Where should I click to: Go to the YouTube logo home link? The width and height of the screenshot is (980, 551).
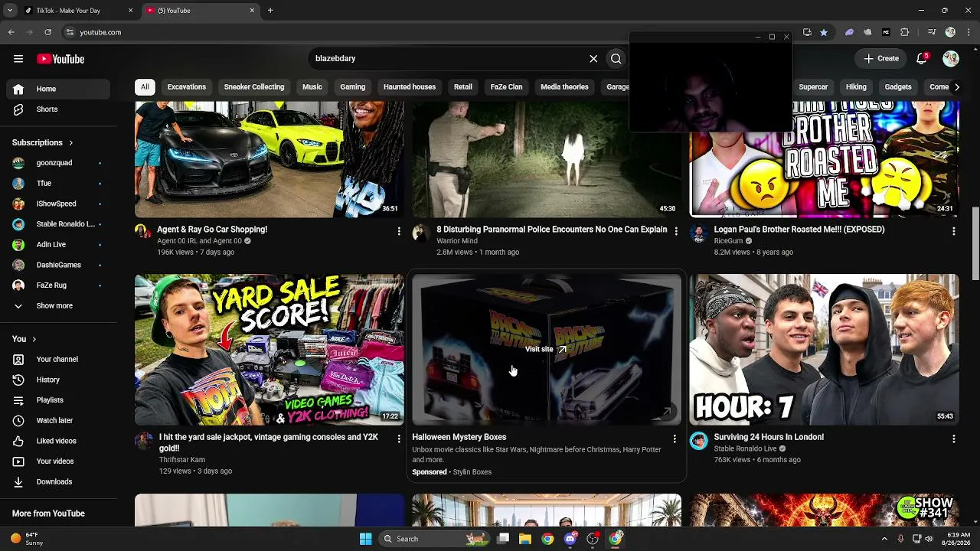pyautogui.click(x=60, y=59)
